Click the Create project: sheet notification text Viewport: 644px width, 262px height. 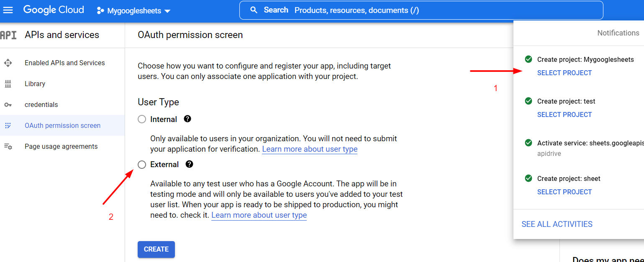tap(569, 178)
